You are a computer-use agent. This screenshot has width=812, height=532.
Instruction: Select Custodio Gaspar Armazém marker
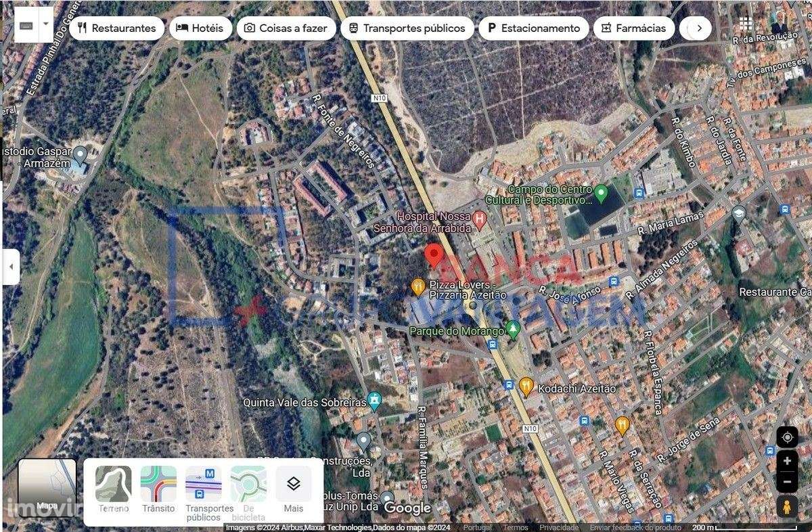80,155
